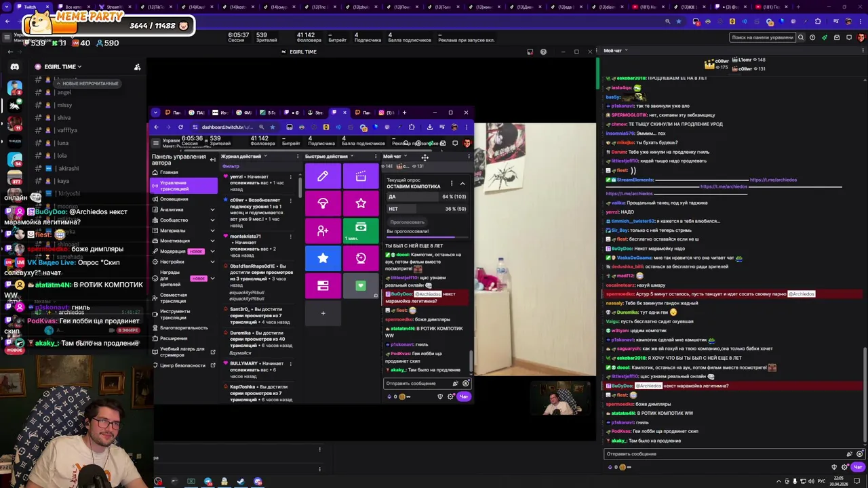The image size is (868, 488).
Task: Open the missy Discord channel
Action: (x=64, y=105)
